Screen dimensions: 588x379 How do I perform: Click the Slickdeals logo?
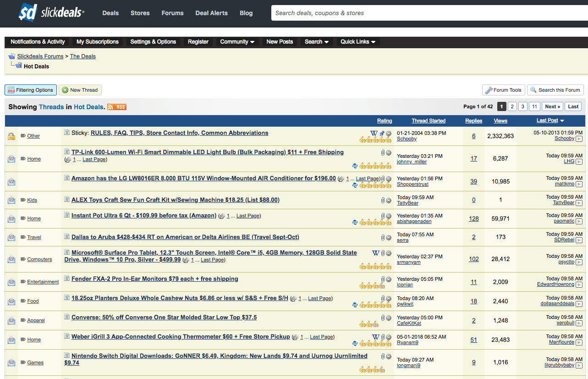click(51, 12)
